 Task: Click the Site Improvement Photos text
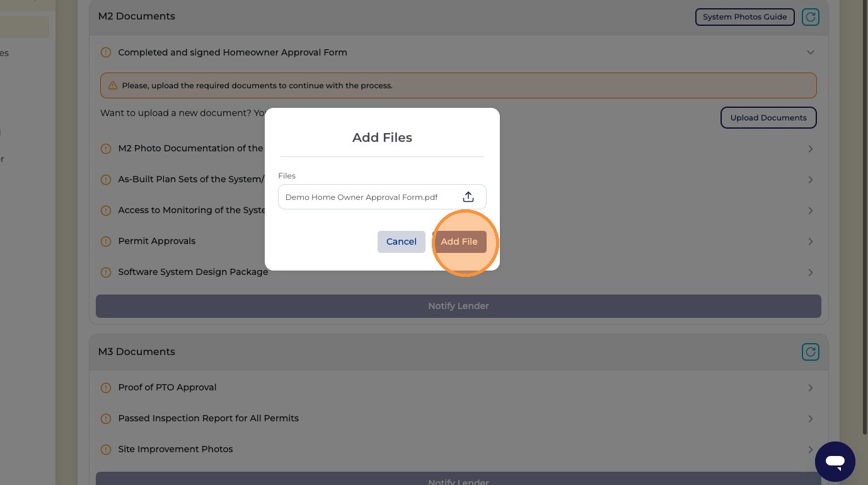tap(175, 449)
